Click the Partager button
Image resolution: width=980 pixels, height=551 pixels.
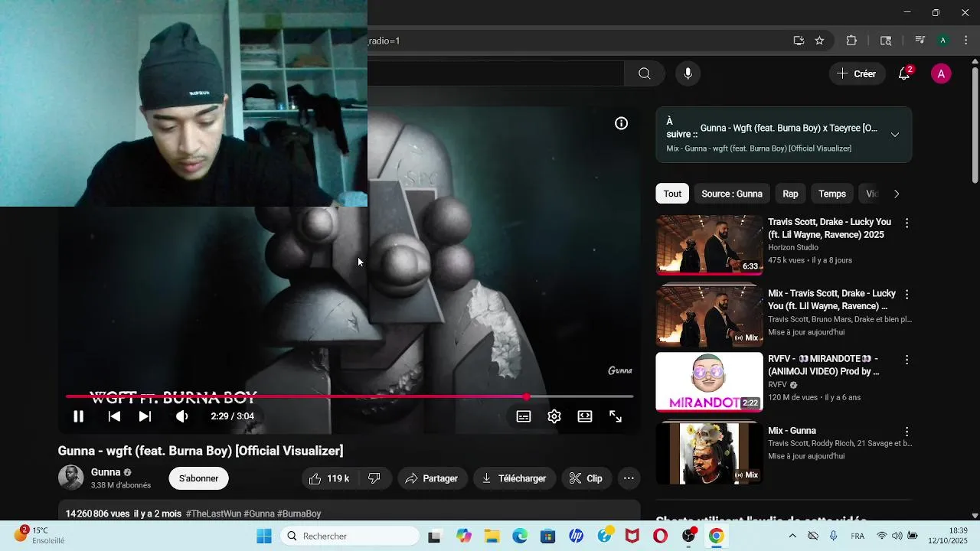(432, 478)
